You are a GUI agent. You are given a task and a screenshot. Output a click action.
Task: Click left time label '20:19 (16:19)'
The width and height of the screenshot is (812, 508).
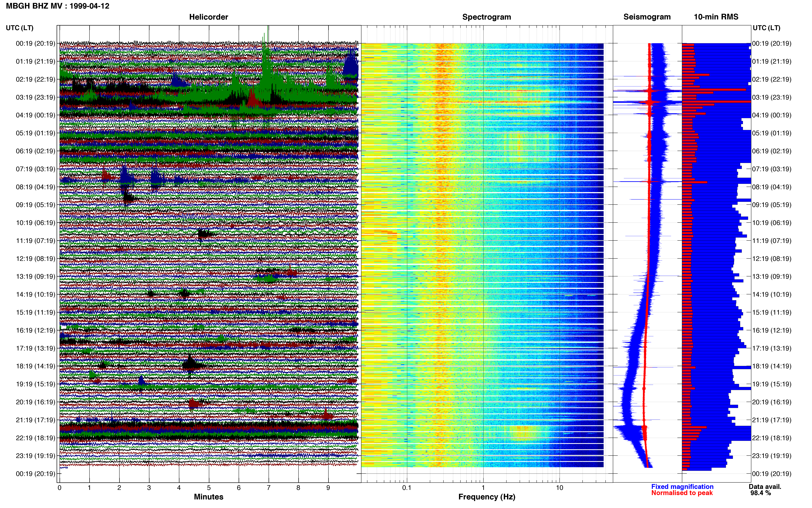pos(36,402)
